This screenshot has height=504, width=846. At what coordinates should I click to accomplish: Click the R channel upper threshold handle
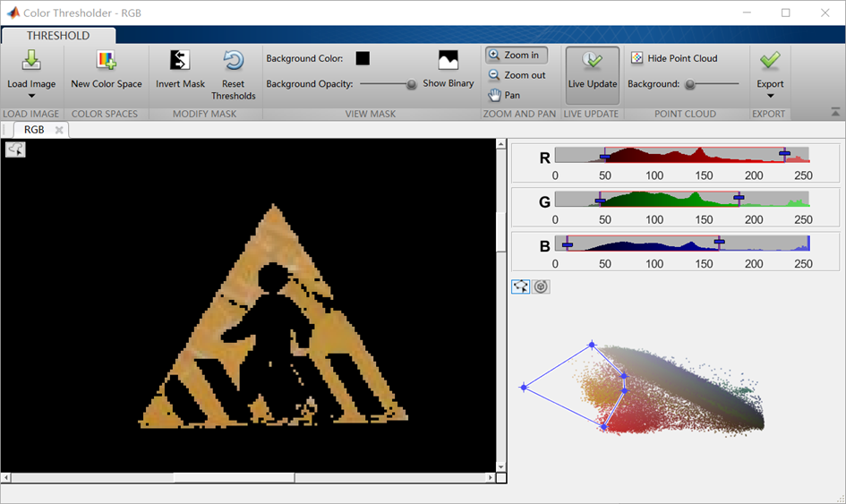pyautogui.click(x=784, y=154)
